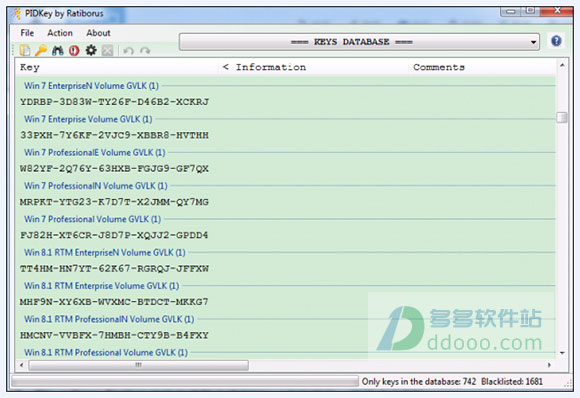Screen dimensions: 580x398
Task: Click the binoculars search icon
Action: coord(57,50)
